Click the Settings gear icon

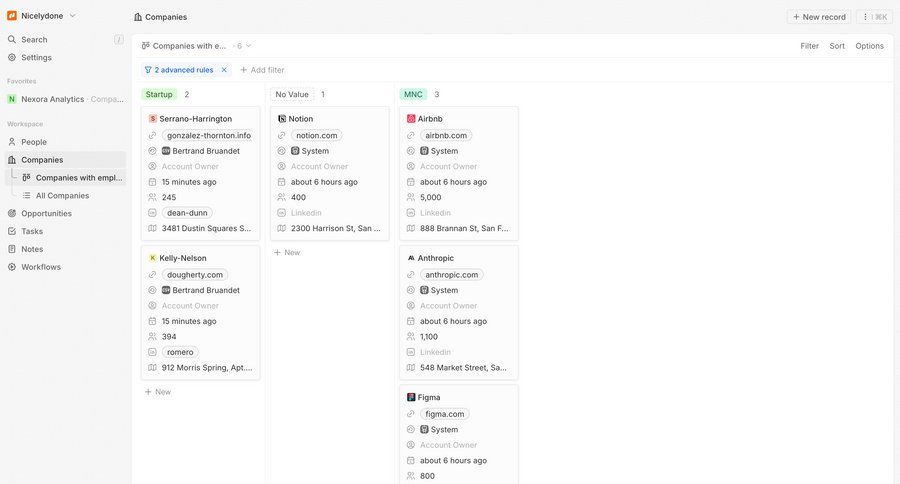click(x=11, y=57)
